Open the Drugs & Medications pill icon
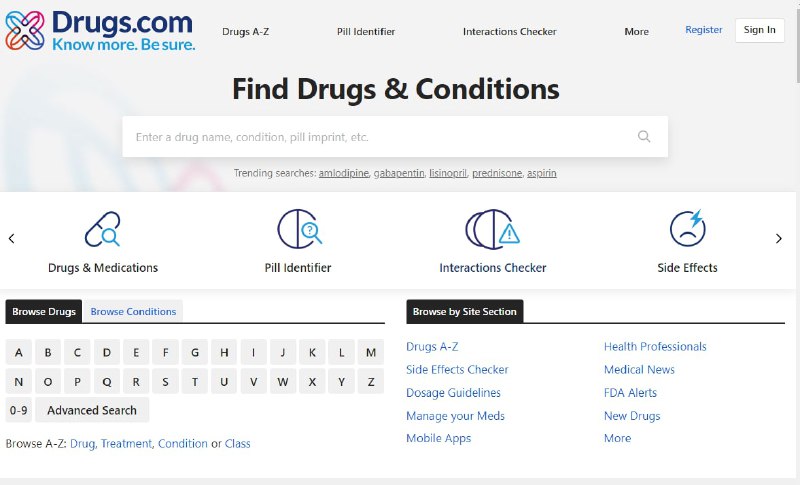 point(103,229)
